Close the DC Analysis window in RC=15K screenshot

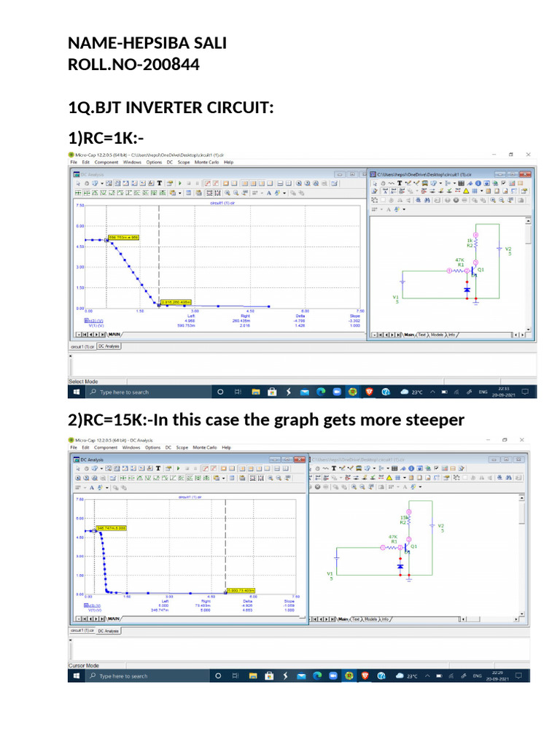click(x=300, y=460)
